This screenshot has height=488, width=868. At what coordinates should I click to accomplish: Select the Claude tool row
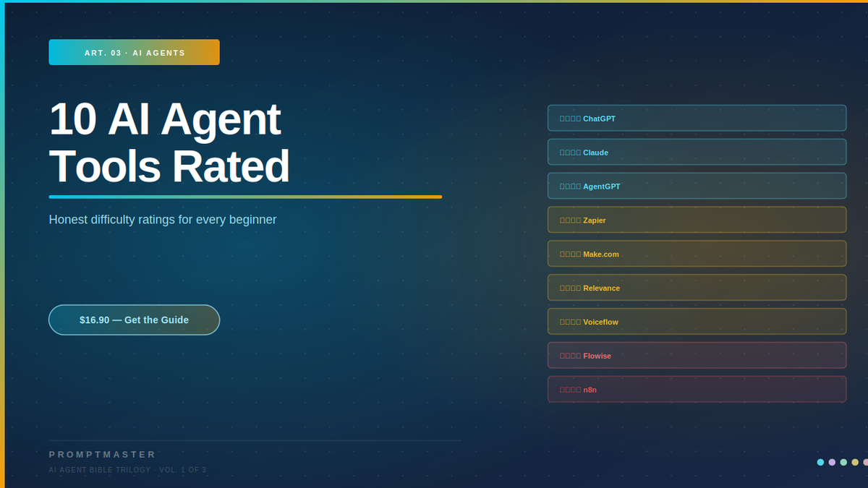tap(697, 152)
